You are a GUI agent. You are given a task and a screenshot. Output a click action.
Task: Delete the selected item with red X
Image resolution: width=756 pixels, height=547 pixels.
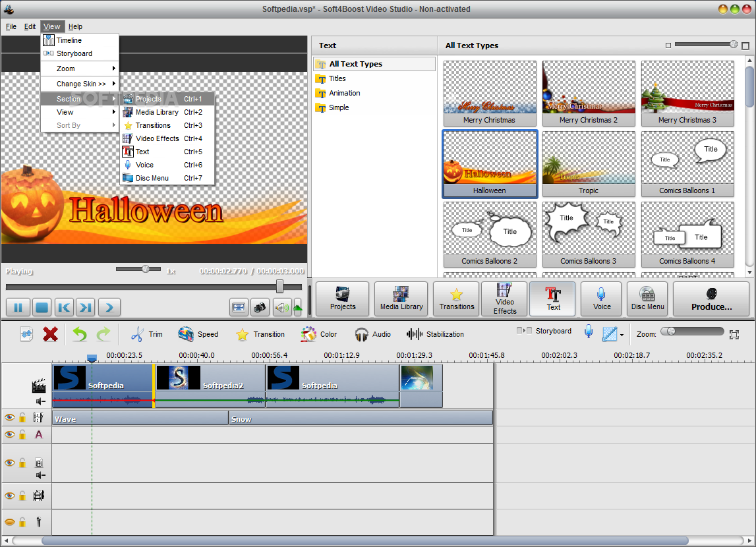pyautogui.click(x=51, y=334)
